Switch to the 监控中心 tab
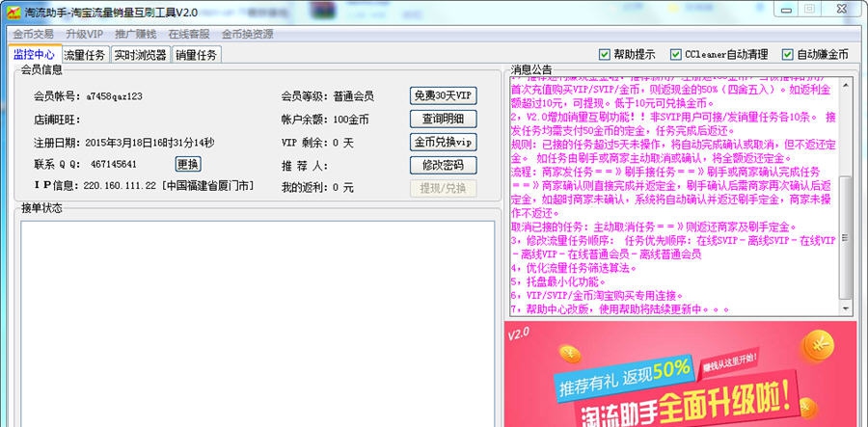The width and height of the screenshot is (868, 427). (34, 54)
